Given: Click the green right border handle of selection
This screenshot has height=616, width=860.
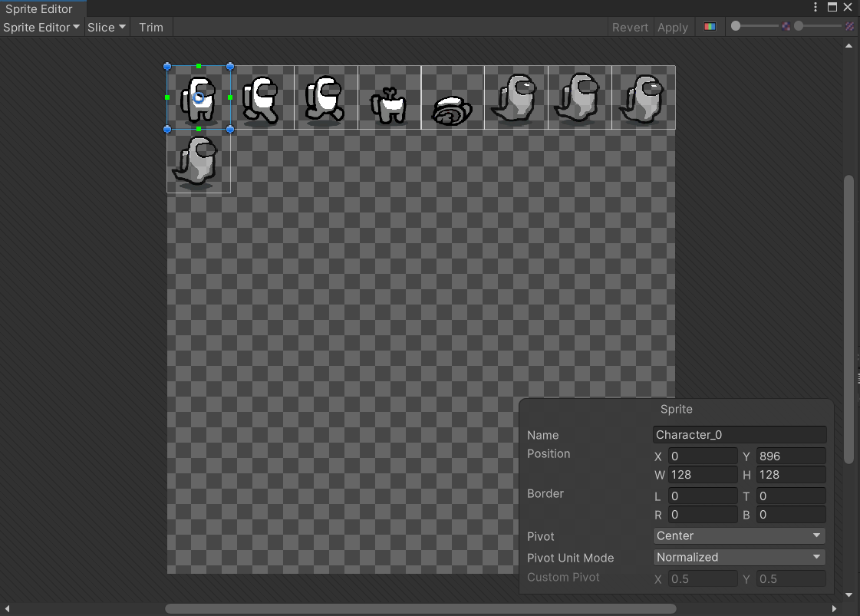Looking at the screenshot, I should [x=230, y=97].
